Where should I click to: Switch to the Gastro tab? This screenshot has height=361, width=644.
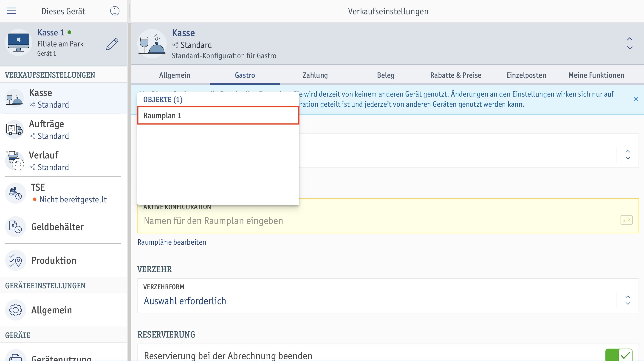coord(245,75)
